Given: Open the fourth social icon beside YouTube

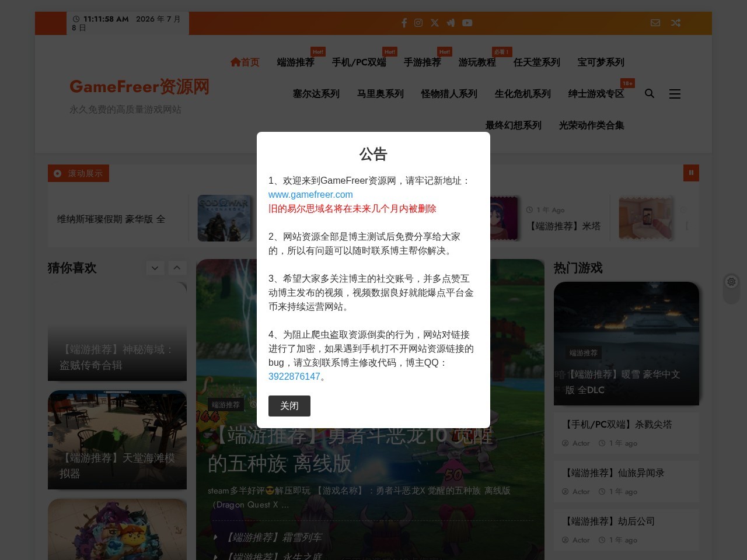Looking at the screenshot, I should [x=451, y=23].
